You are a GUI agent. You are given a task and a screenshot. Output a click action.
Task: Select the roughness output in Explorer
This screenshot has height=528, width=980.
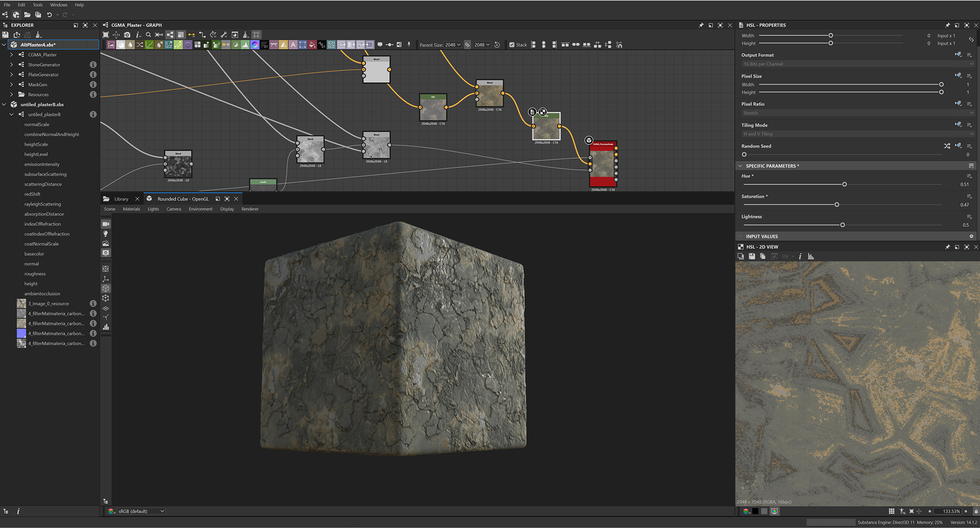[x=35, y=274]
